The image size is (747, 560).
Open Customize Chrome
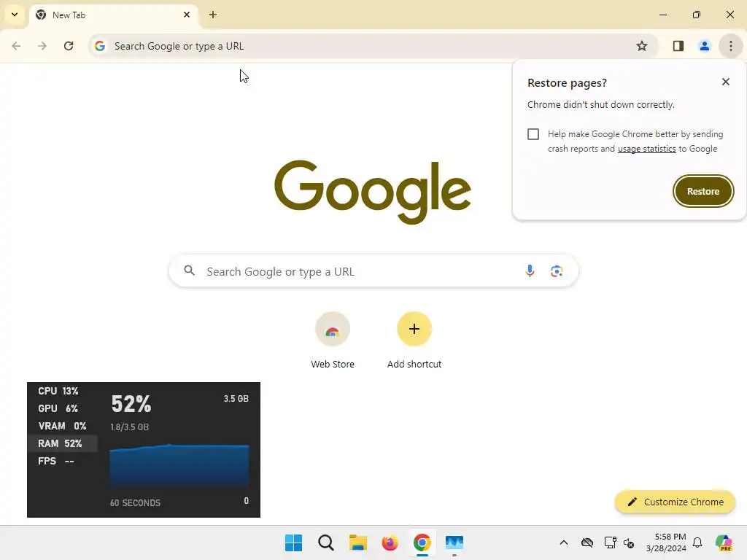(x=675, y=502)
